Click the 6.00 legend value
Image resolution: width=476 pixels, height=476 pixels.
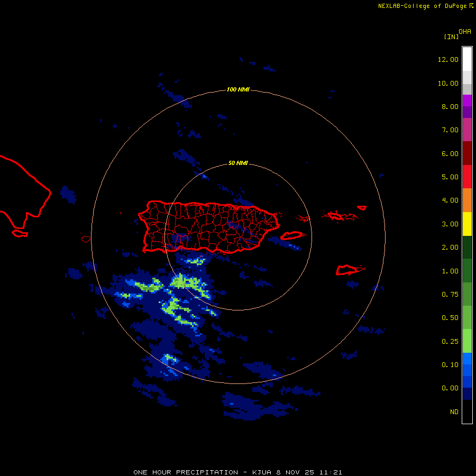[450, 153]
